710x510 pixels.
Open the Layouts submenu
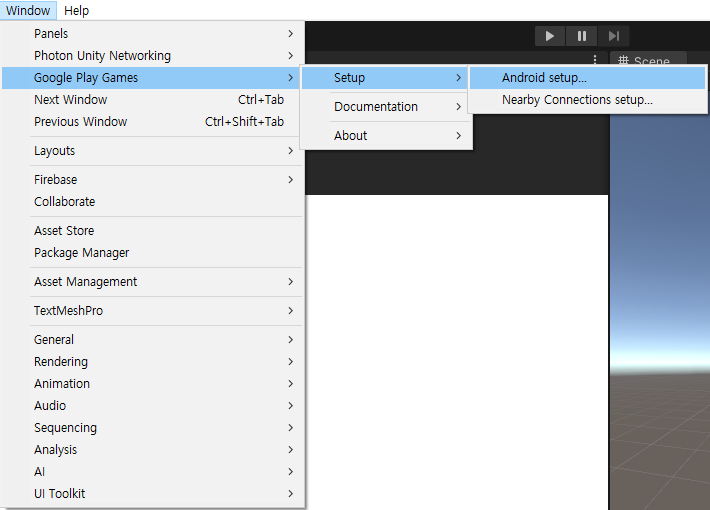[x=153, y=151]
